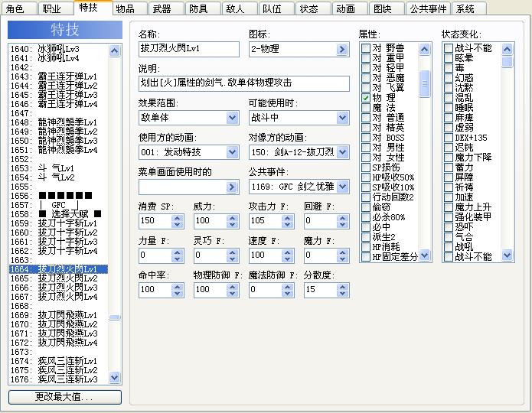
Task: Select skill 1665: 拔刀烈火閃Lv2
Action: 58,278
